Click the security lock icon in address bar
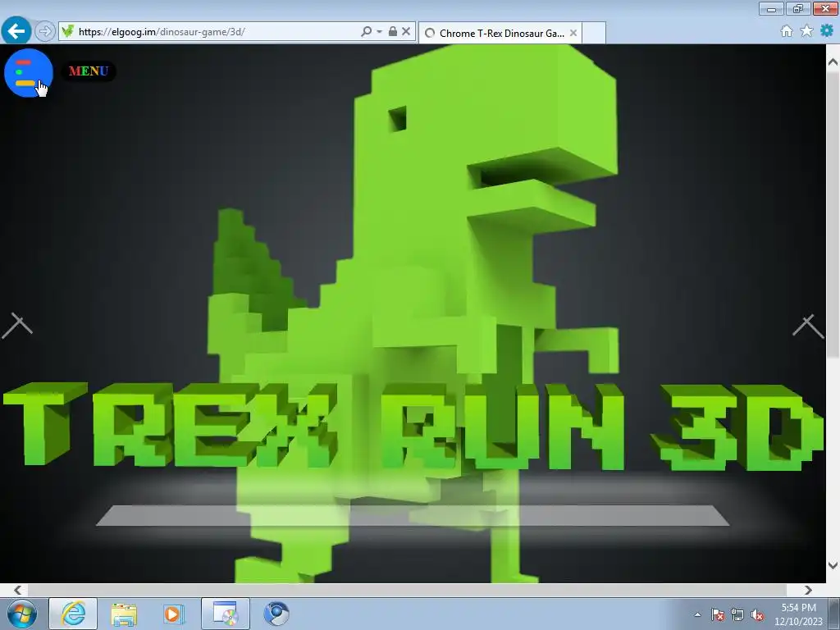This screenshot has width=840, height=630. (393, 31)
